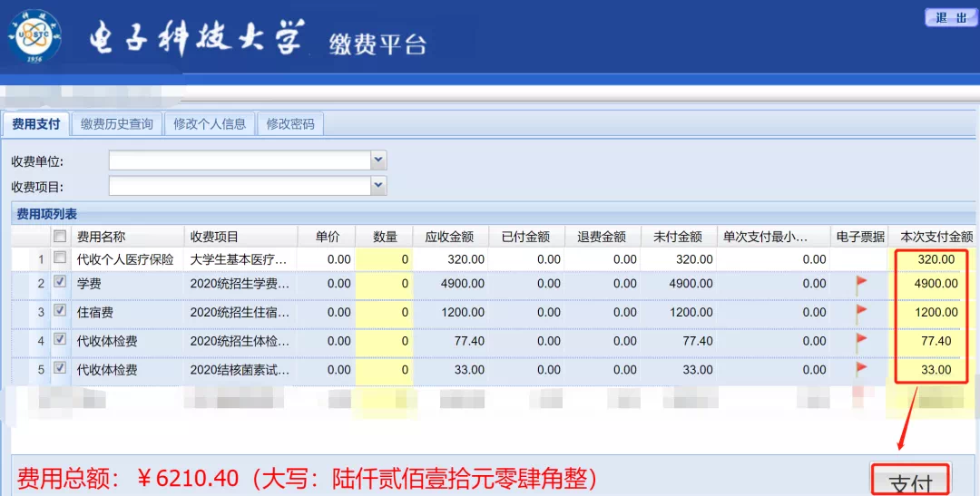
Task: Open the 缴费历史查询 tab
Action: [117, 123]
